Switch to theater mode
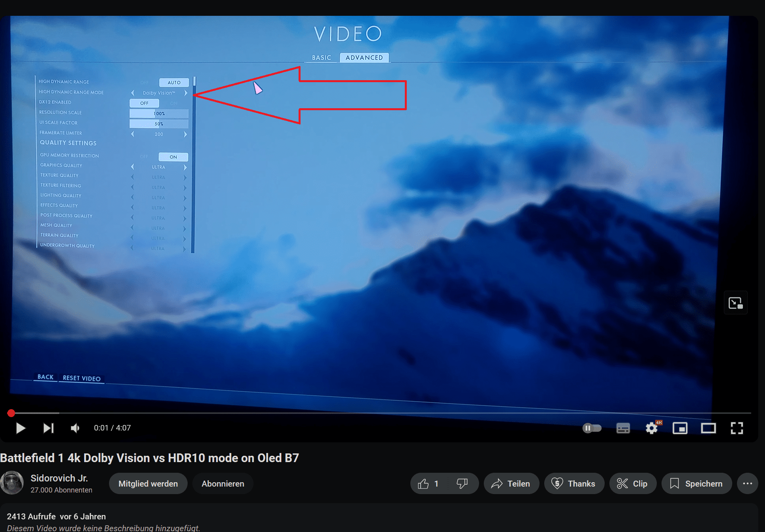This screenshot has height=532, width=765. (x=709, y=428)
